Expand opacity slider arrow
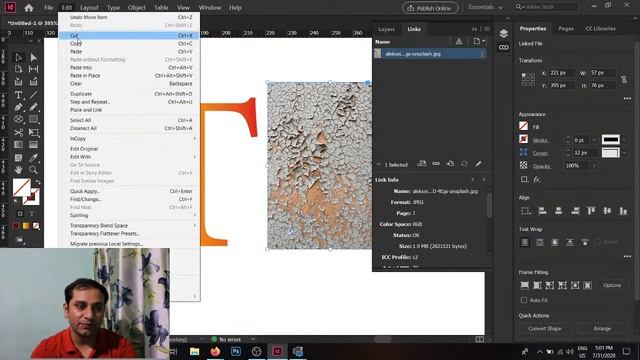 click(594, 166)
